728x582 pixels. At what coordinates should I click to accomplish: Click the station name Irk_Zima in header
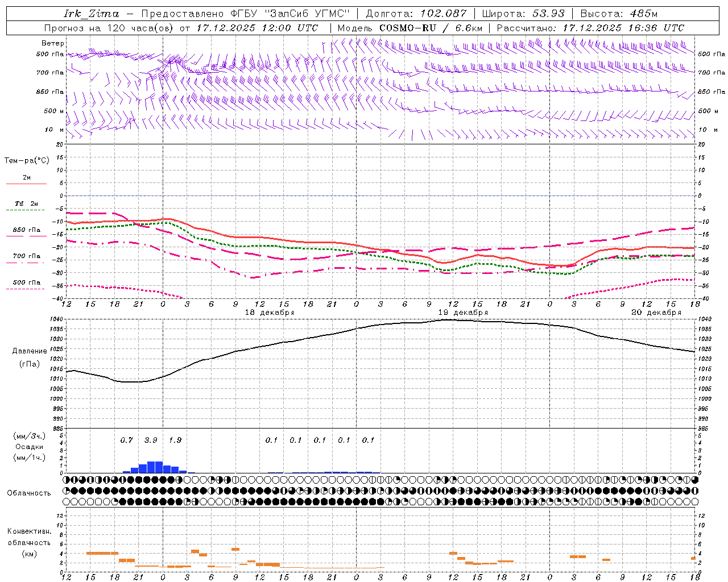(x=92, y=14)
